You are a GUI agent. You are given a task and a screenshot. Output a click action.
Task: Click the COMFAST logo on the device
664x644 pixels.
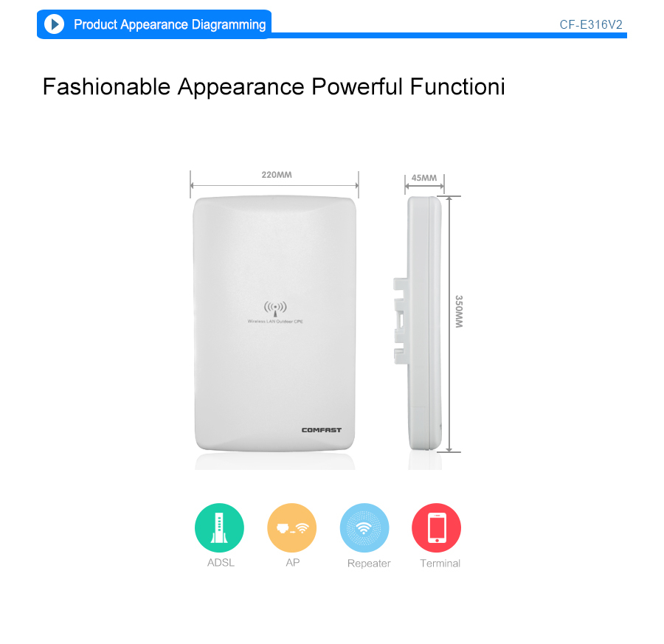[322, 430]
